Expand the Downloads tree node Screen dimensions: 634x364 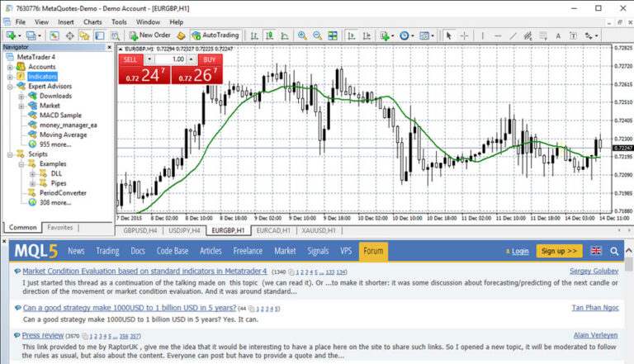[21, 97]
